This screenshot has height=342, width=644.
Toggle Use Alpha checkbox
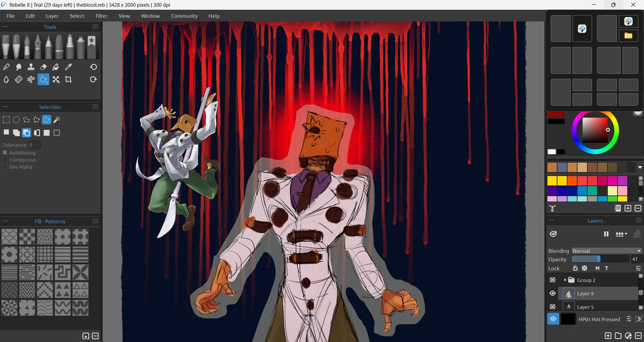(x=5, y=167)
